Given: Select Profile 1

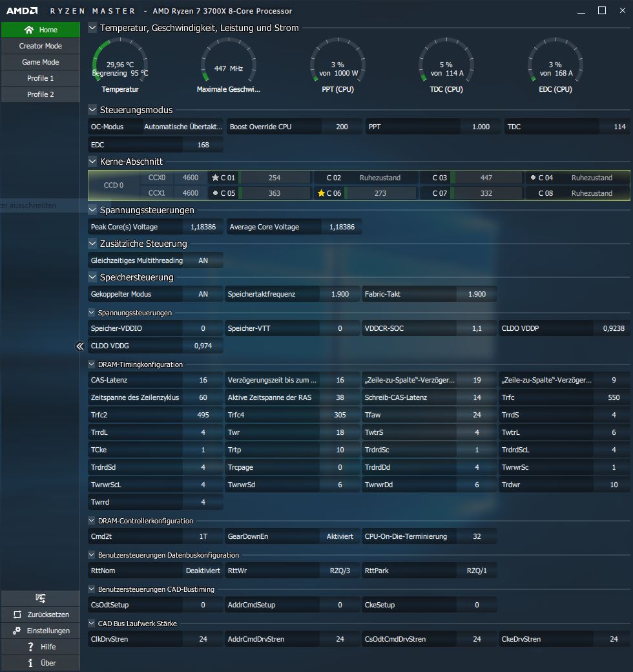Looking at the screenshot, I should pyautogui.click(x=40, y=78).
